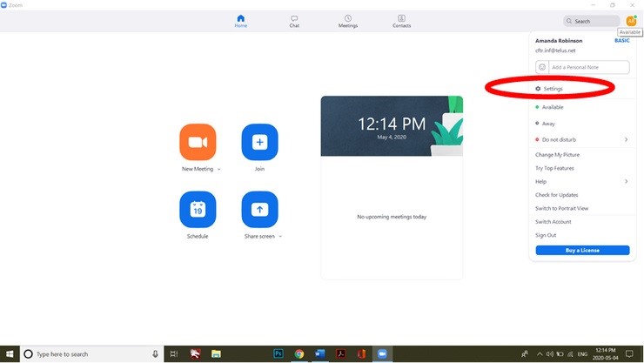Click the volume speaker tray icon

pyautogui.click(x=549, y=354)
